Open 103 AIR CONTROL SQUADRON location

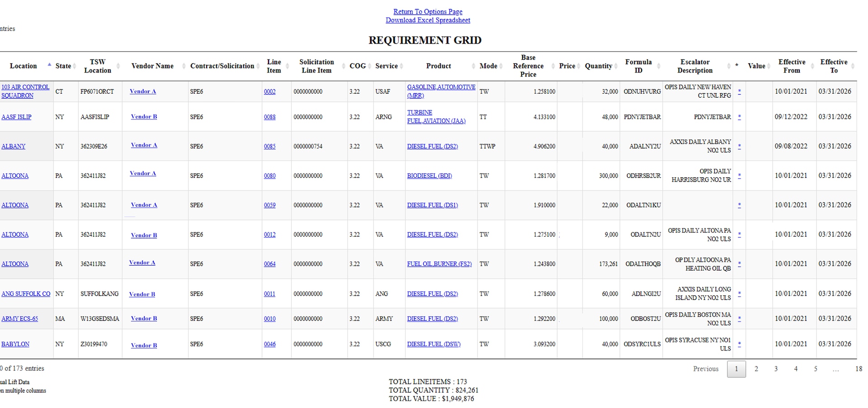(x=25, y=91)
